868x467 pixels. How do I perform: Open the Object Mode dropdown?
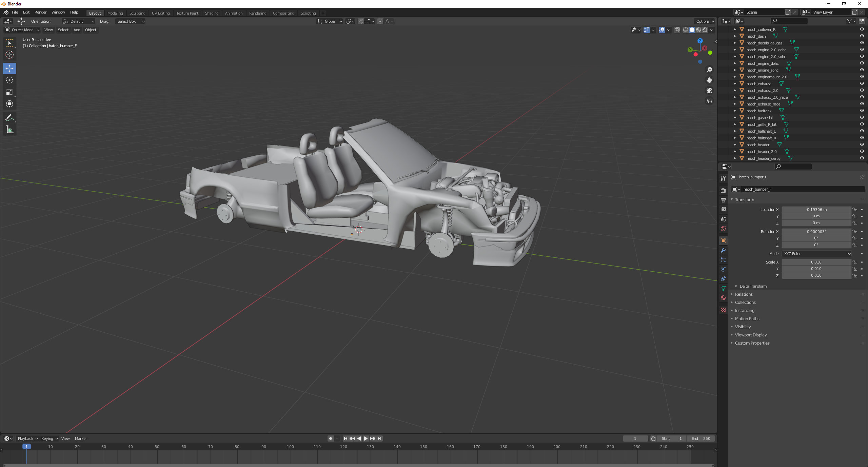click(22, 30)
